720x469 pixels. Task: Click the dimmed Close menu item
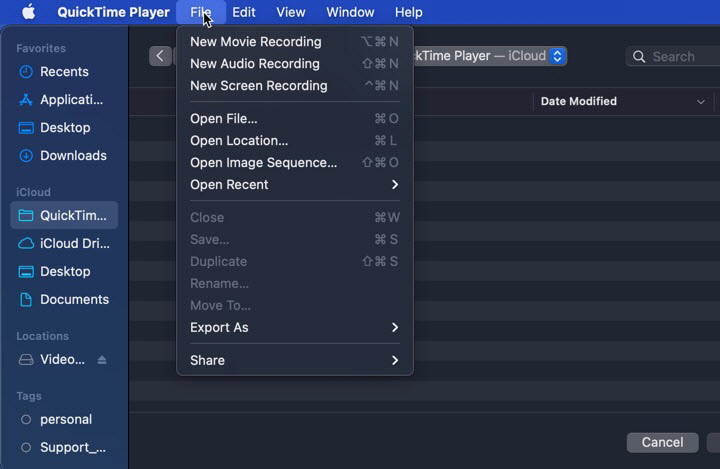[x=295, y=218]
